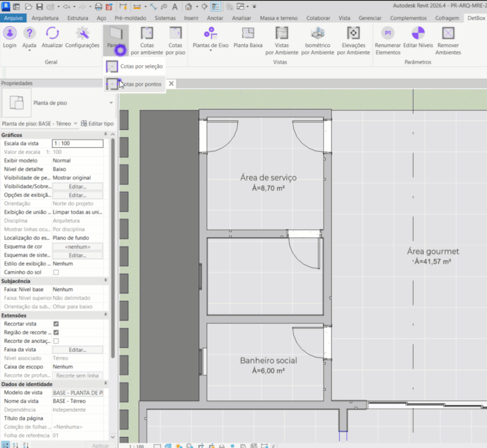Click Renumerar Elementos tool
Screen dimensions: 487x448
(387, 41)
